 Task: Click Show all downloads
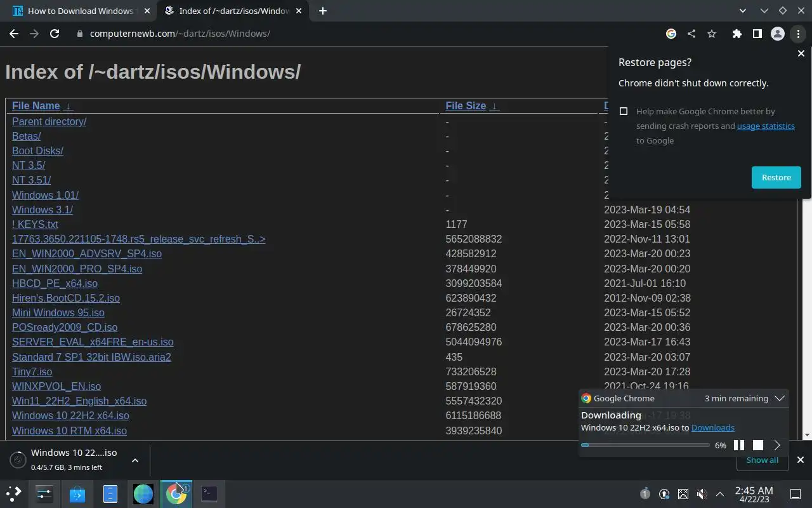pos(763,460)
